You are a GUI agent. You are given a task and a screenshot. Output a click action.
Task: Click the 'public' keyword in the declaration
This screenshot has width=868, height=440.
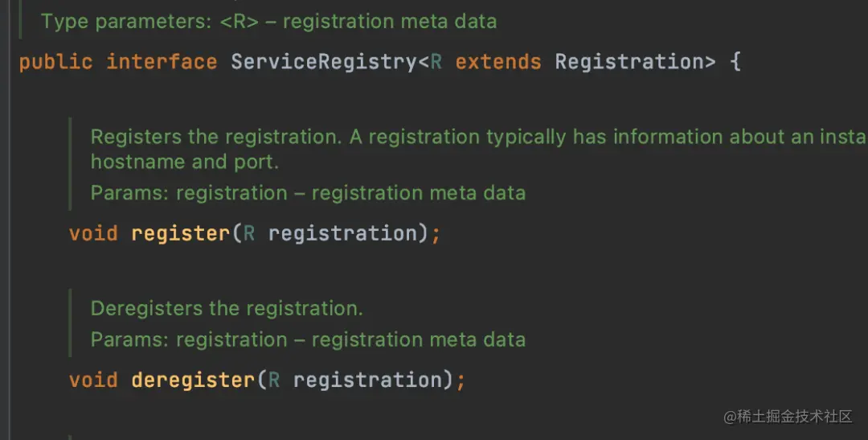[55, 62]
